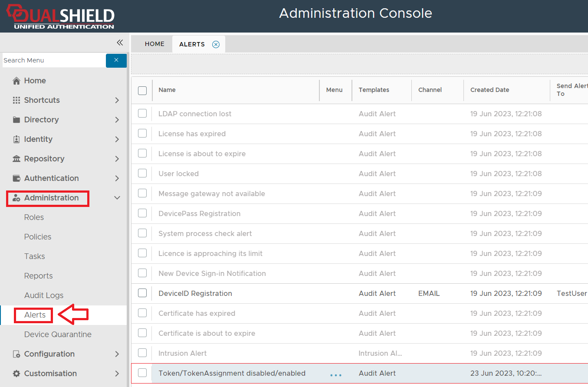Open the three-dot menu for Token/TokenAssignment alert
588x387 pixels.
coord(335,375)
